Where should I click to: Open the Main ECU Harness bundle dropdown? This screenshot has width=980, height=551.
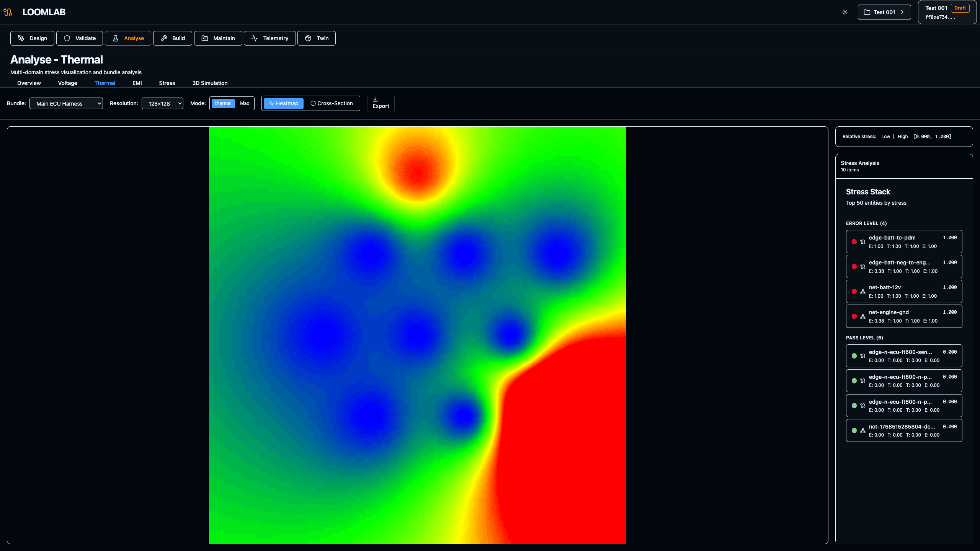pos(66,103)
